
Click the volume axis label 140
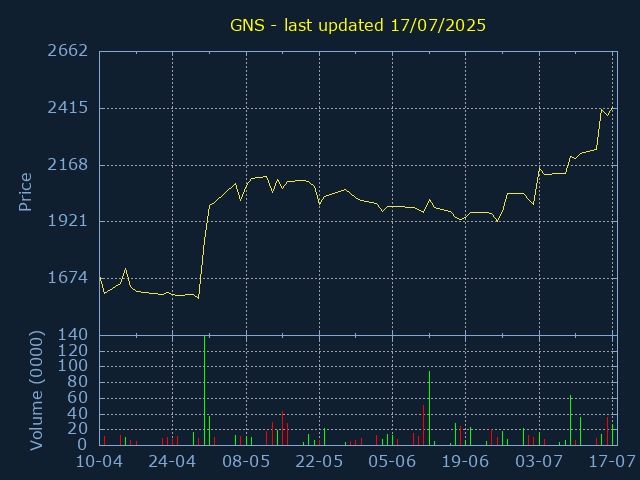click(73, 335)
